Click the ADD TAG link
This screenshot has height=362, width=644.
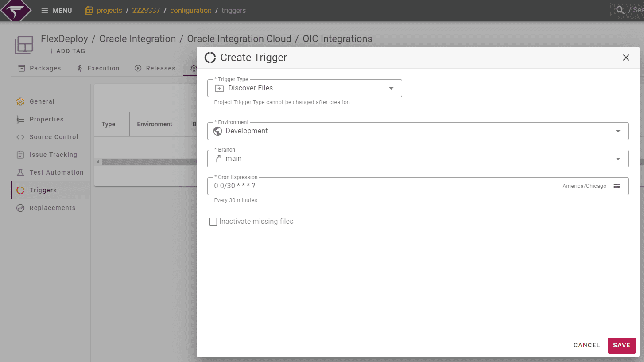click(67, 51)
